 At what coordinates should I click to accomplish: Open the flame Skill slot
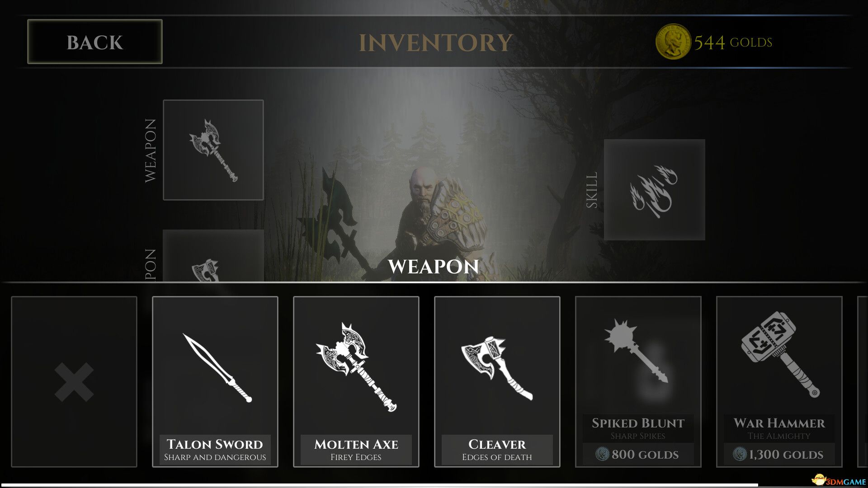(x=654, y=190)
